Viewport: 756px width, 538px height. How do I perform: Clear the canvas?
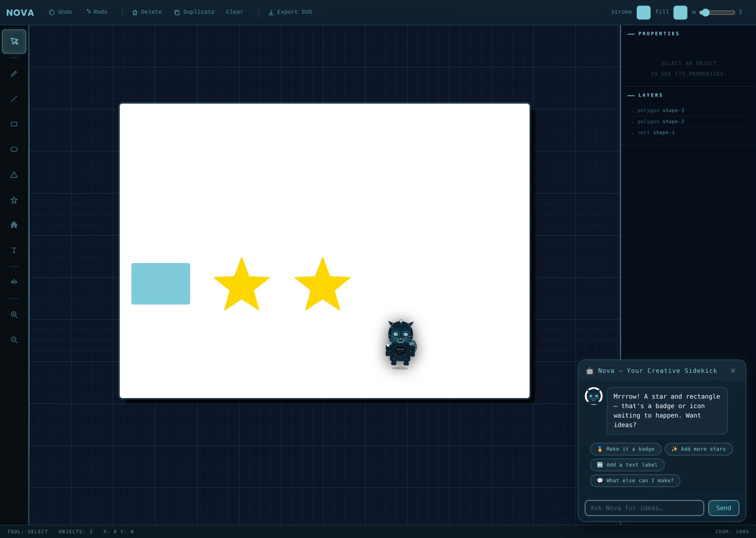(x=235, y=12)
